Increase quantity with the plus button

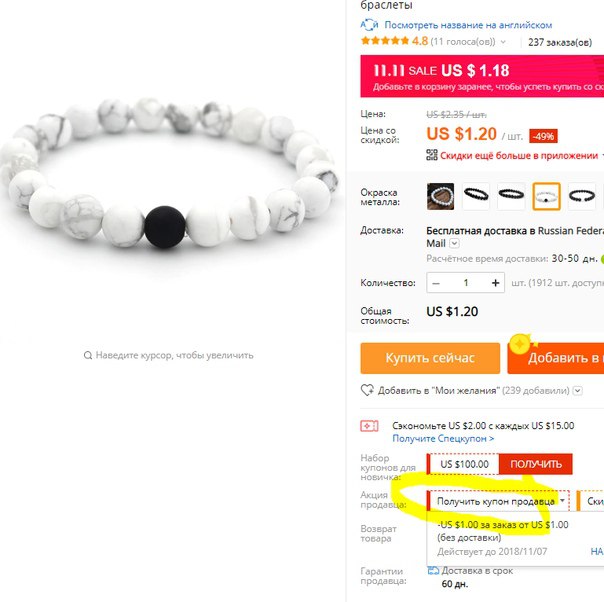(x=495, y=283)
